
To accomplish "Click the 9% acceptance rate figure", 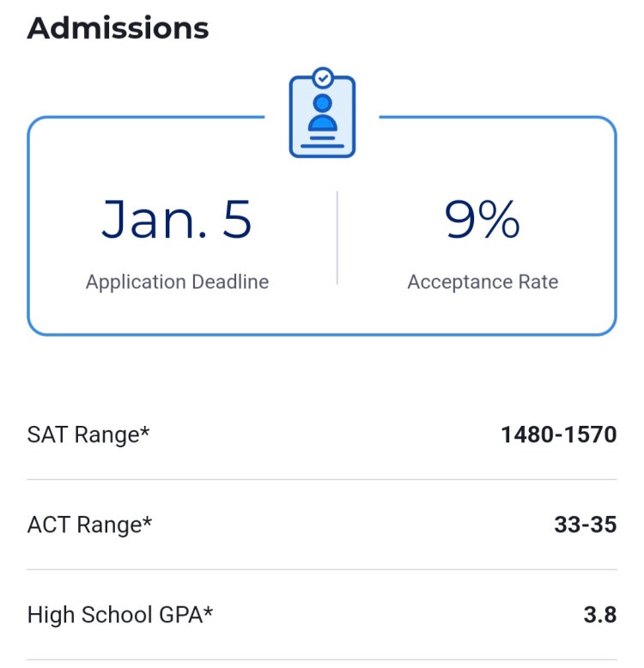I will click(x=483, y=219).
